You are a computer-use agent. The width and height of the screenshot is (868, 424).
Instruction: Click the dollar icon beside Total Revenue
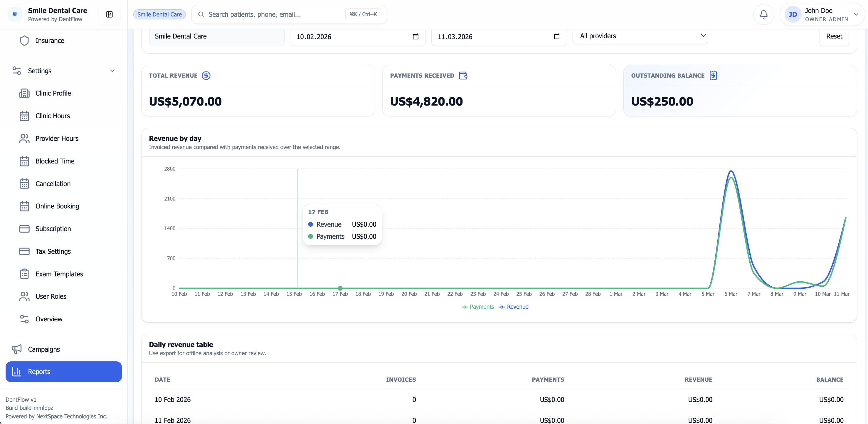206,75
